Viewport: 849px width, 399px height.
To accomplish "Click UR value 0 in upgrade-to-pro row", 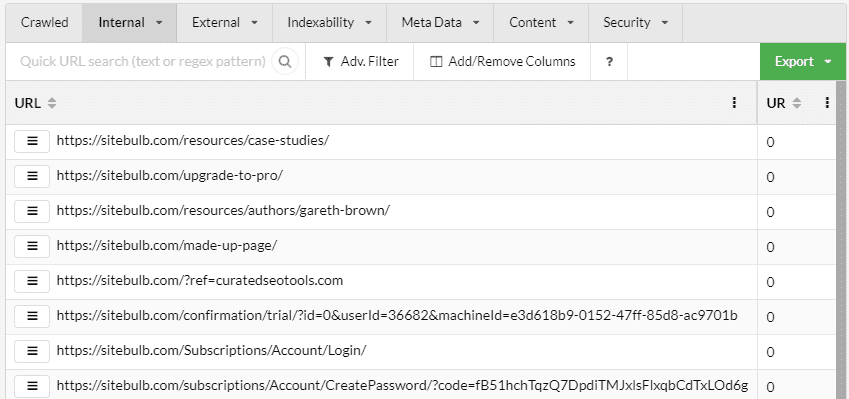I will (770, 178).
